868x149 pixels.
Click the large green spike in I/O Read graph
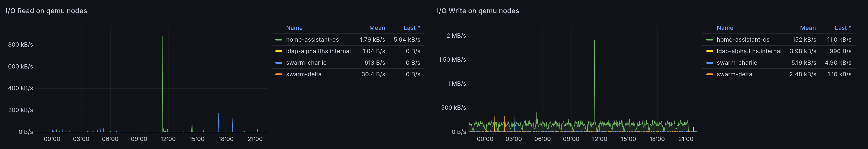(x=163, y=68)
